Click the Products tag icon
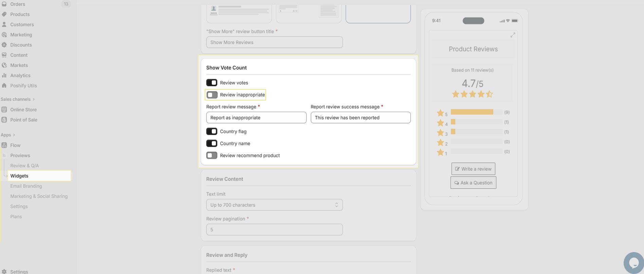Viewport: 644px width, 274px height. pos(4,14)
